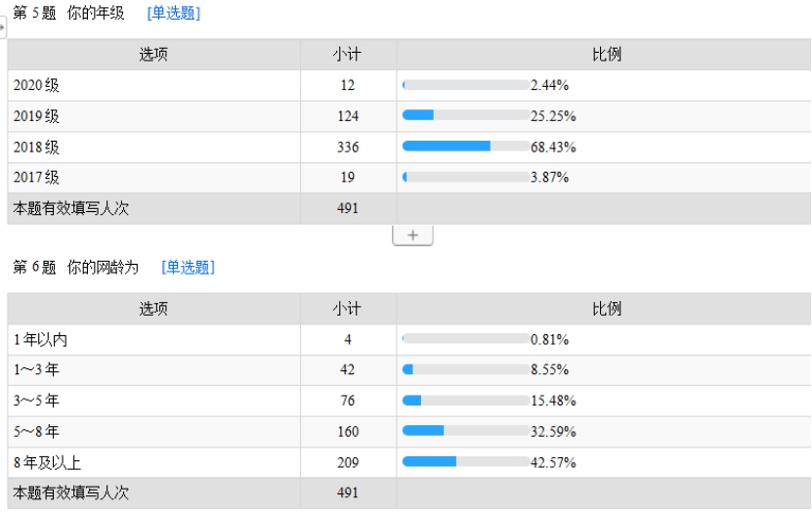Click the question 6 title 你的网龄为
812x512 pixels.
103,267
